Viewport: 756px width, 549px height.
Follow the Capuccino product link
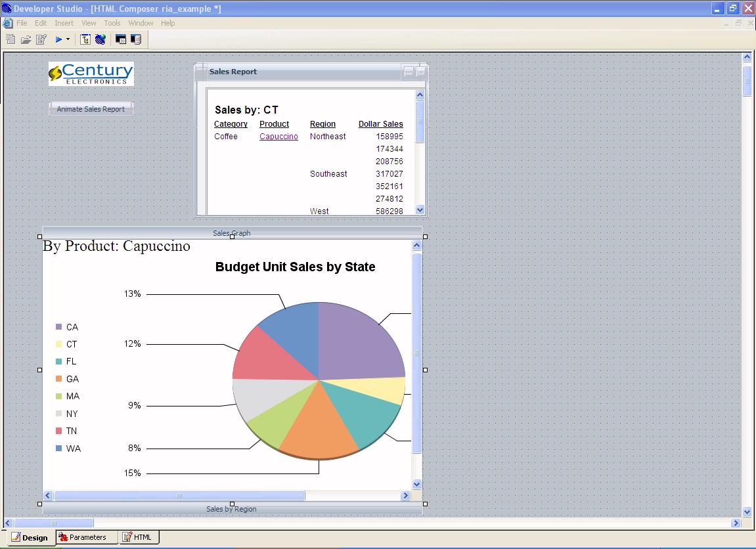(278, 137)
